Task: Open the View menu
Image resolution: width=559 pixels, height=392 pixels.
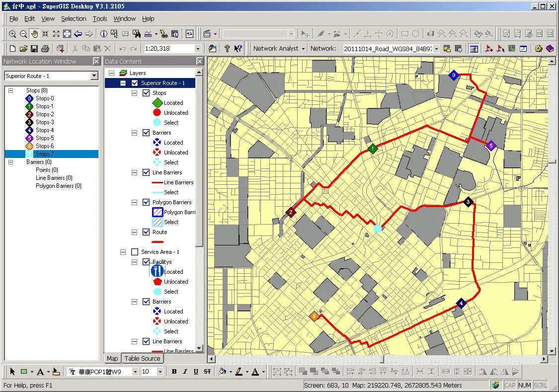Action: click(48, 19)
